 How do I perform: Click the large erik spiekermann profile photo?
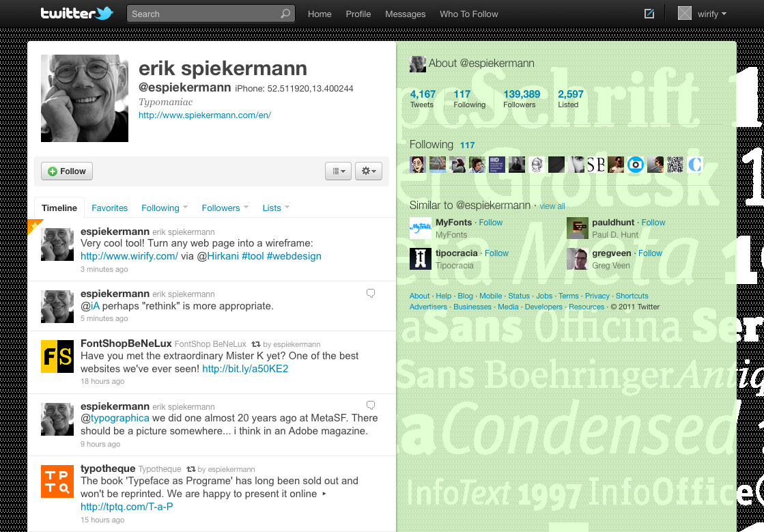(84, 98)
